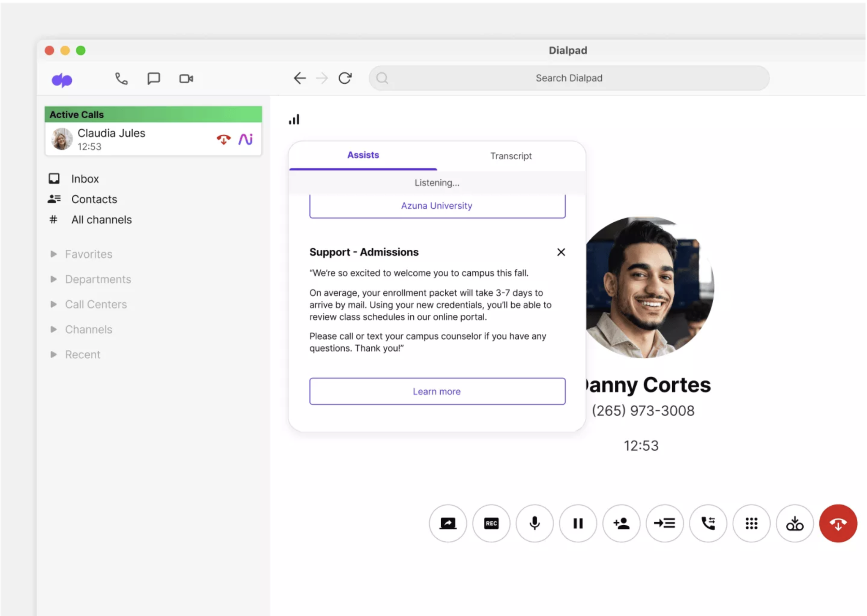Start recording the call with Danny Cortes
Image resolution: width=867 pixels, height=616 pixels.
coord(491,523)
